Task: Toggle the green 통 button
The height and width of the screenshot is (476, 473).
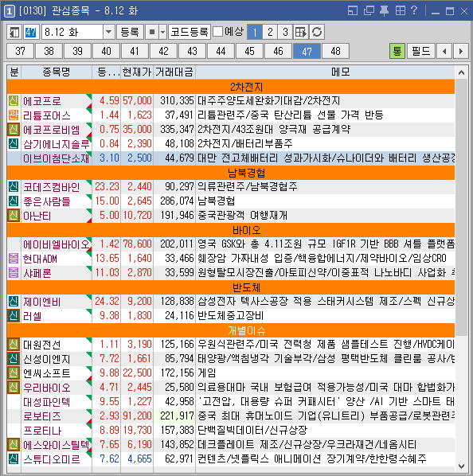Action: pyautogui.click(x=397, y=51)
